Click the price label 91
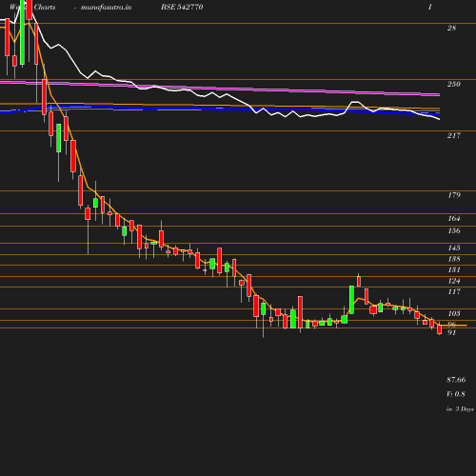 click(x=451, y=332)
